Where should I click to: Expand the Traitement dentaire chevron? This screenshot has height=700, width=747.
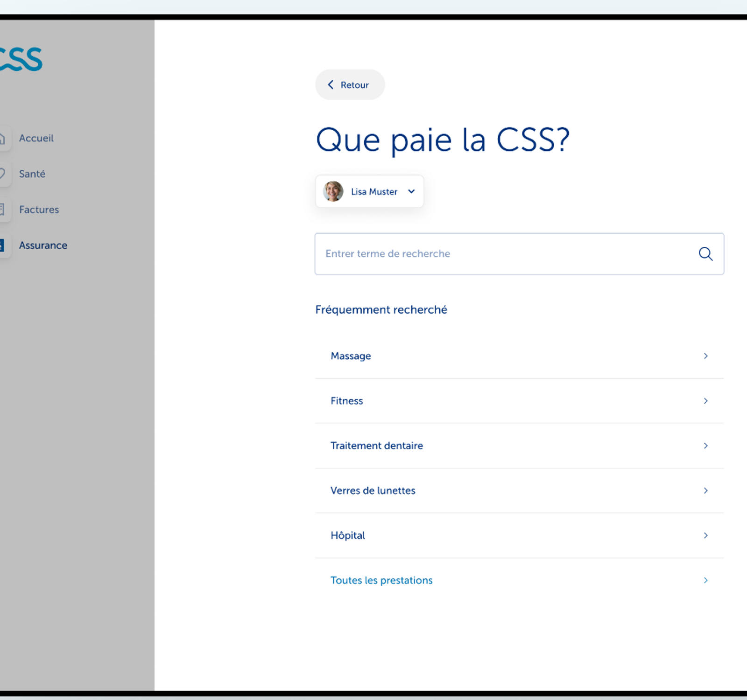705,445
